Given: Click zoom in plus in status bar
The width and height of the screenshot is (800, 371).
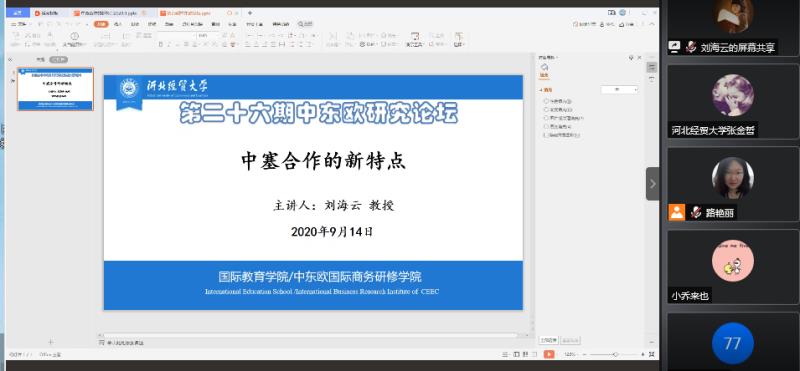Looking at the screenshot, I should 642,354.
